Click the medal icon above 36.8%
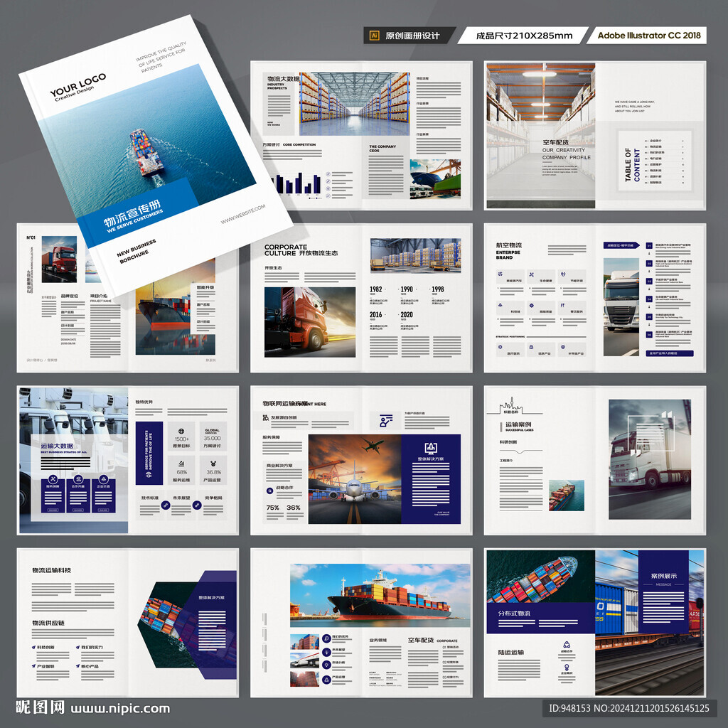Image resolution: width=728 pixels, height=728 pixels. coord(213,464)
